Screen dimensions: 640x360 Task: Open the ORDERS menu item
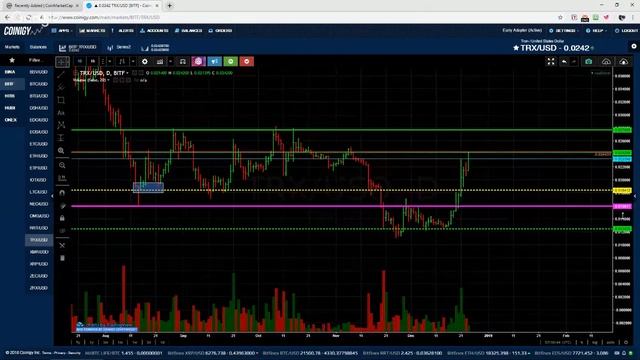tap(220, 31)
